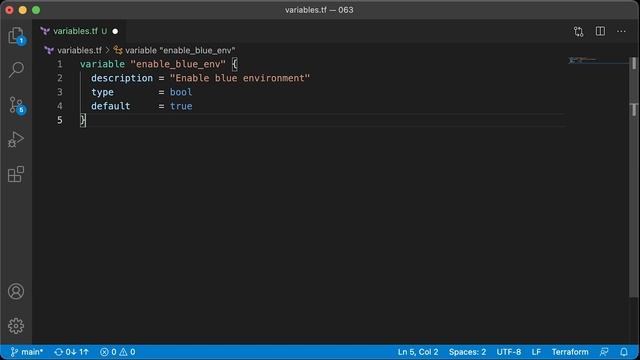Screen dimensions: 640x360
Task: Click the symbol icon in breadcrumb
Action: coord(118,50)
